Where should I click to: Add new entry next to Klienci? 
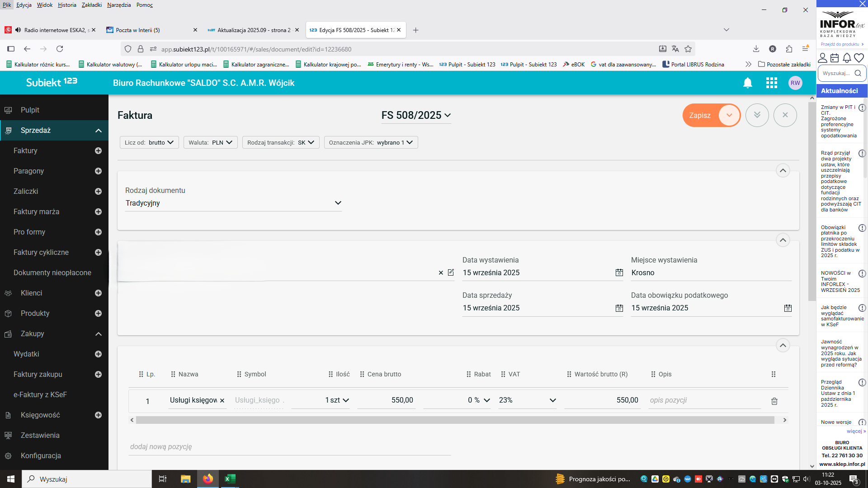coord(98,293)
